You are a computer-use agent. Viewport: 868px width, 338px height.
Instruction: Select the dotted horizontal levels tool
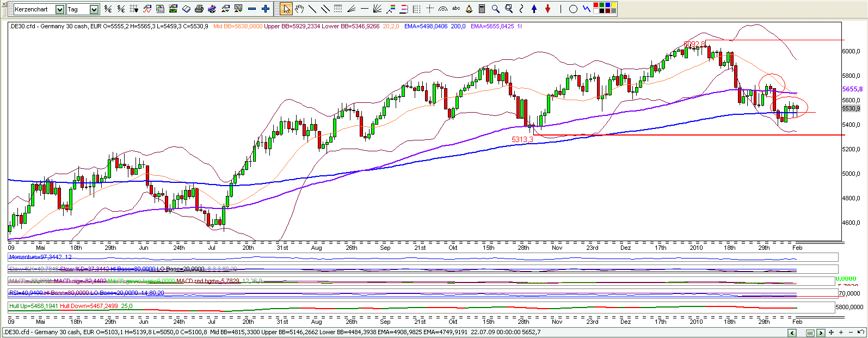coord(337,9)
